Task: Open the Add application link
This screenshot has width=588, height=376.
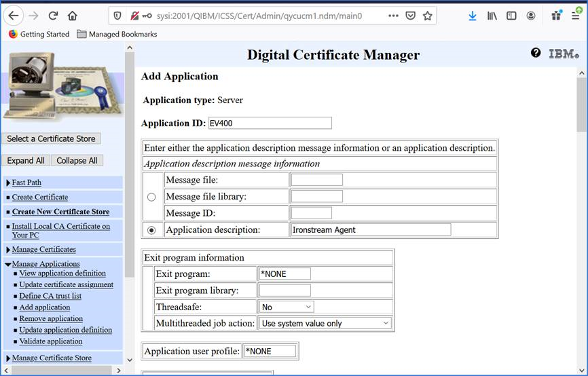Action: pos(45,307)
